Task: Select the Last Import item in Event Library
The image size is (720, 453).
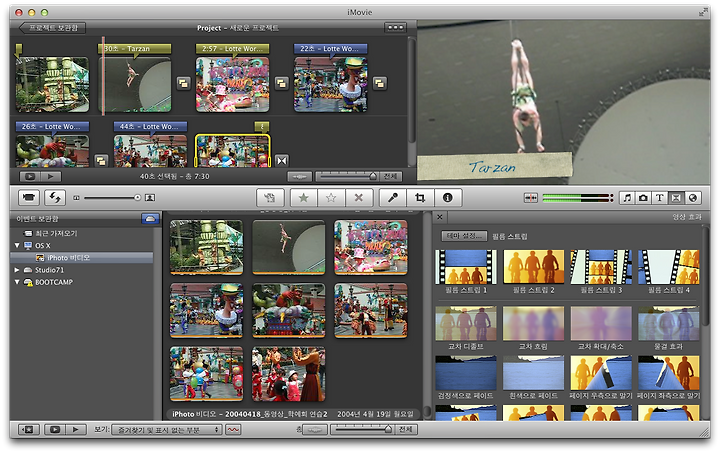Action: click(x=56, y=233)
